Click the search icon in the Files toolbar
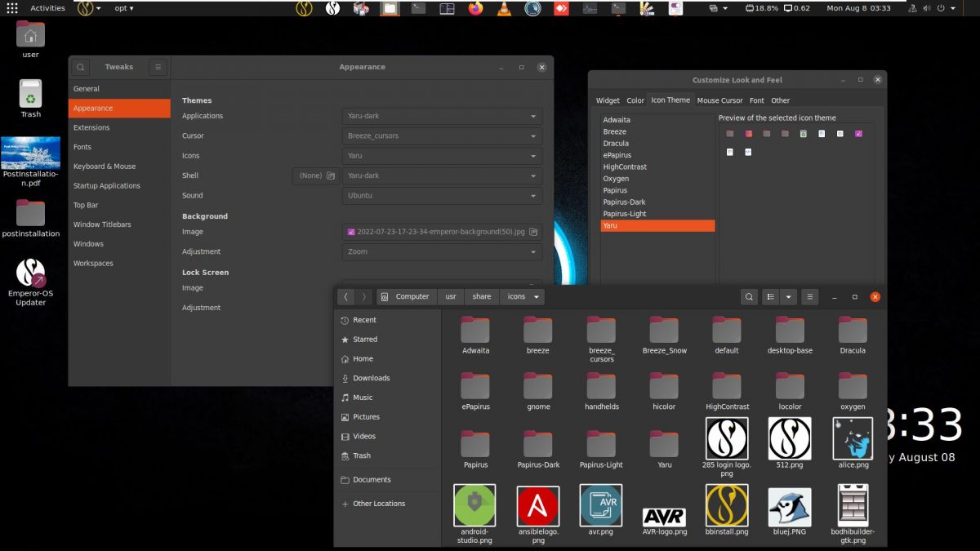Image resolution: width=980 pixels, height=551 pixels. [x=749, y=296]
